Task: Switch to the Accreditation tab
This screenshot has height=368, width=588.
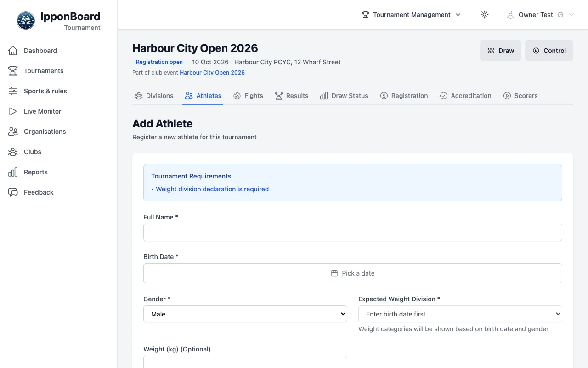Action: [465, 96]
